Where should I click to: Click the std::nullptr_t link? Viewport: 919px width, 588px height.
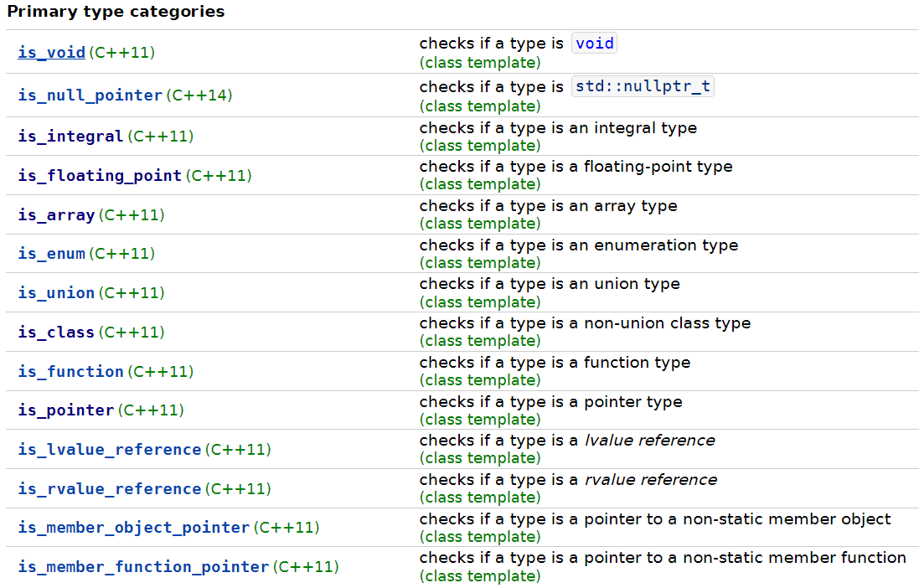pos(643,85)
